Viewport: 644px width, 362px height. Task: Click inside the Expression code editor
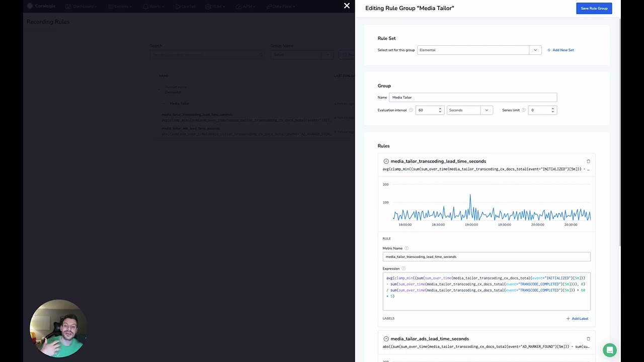(x=487, y=292)
